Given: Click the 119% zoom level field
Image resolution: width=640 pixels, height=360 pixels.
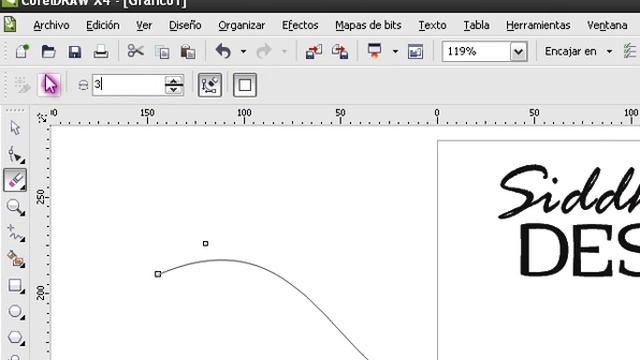Looking at the screenshot, I should click(x=476, y=52).
